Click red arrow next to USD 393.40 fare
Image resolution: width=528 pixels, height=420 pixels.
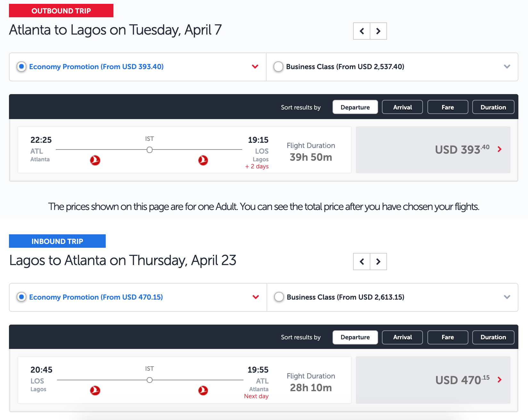coord(499,149)
